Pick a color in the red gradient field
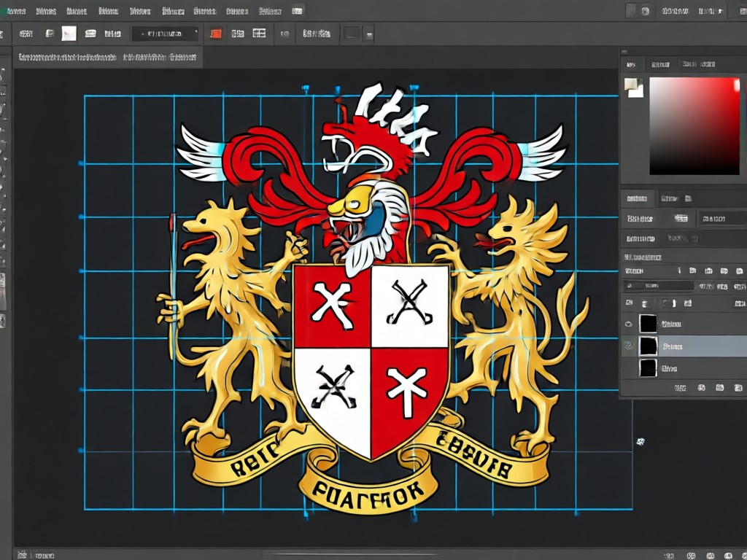This screenshot has width=747, height=560. 694,126
